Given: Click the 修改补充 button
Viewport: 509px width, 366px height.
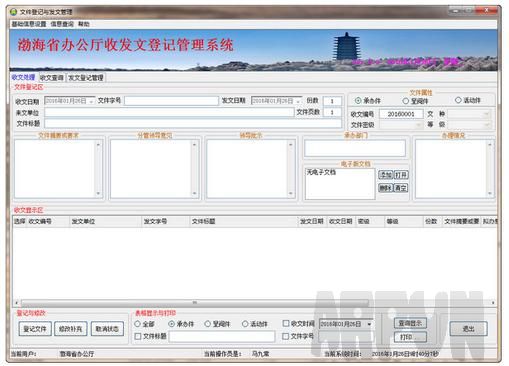Looking at the screenshot, I should coord(71,329).
